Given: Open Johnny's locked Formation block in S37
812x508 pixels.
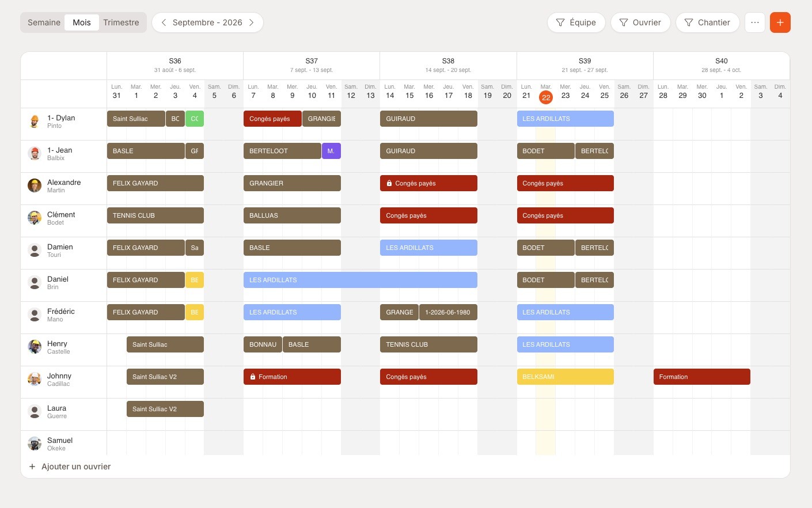Looking at the screenshot, I should [x=292, y=377].
